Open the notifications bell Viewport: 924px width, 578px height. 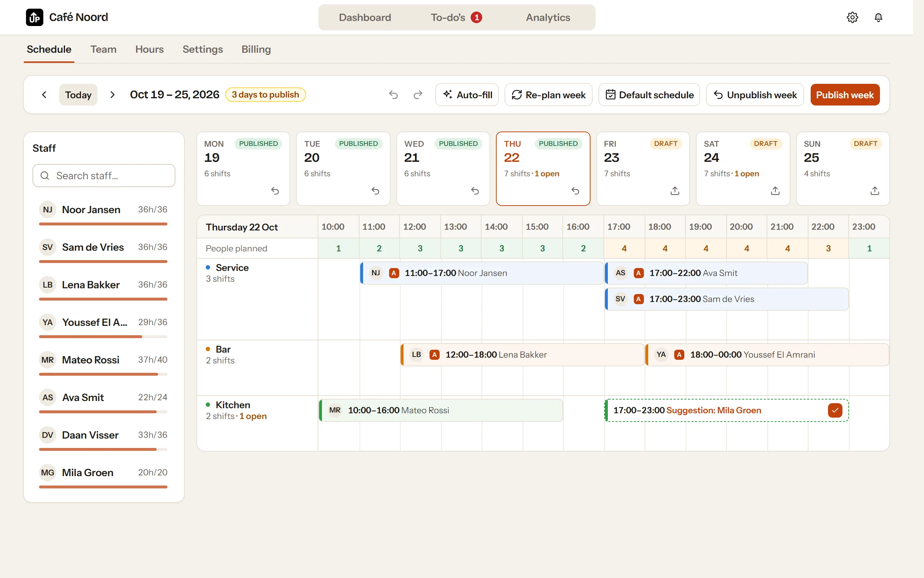point(878,17)
